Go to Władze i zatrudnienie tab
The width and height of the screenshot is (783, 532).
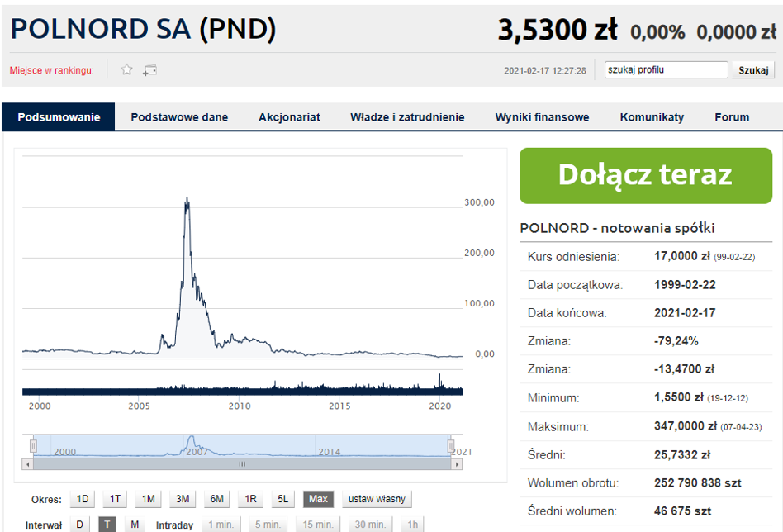point(407,116)
